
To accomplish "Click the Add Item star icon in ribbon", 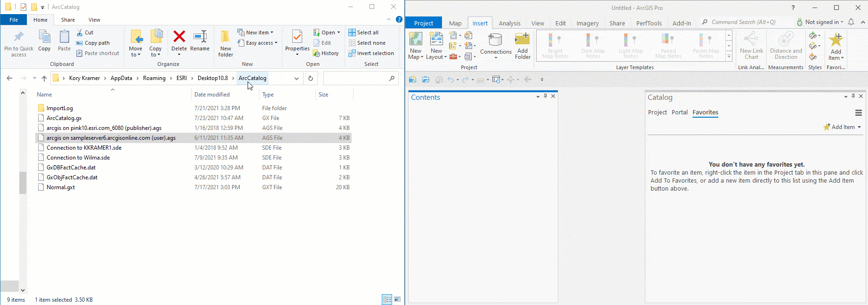I will [836, 40].
